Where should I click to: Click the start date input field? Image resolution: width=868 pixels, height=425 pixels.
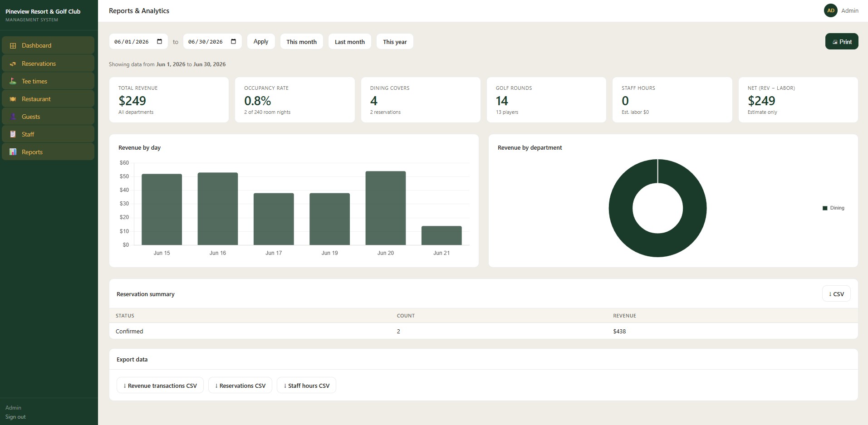(x=138, y=42)
